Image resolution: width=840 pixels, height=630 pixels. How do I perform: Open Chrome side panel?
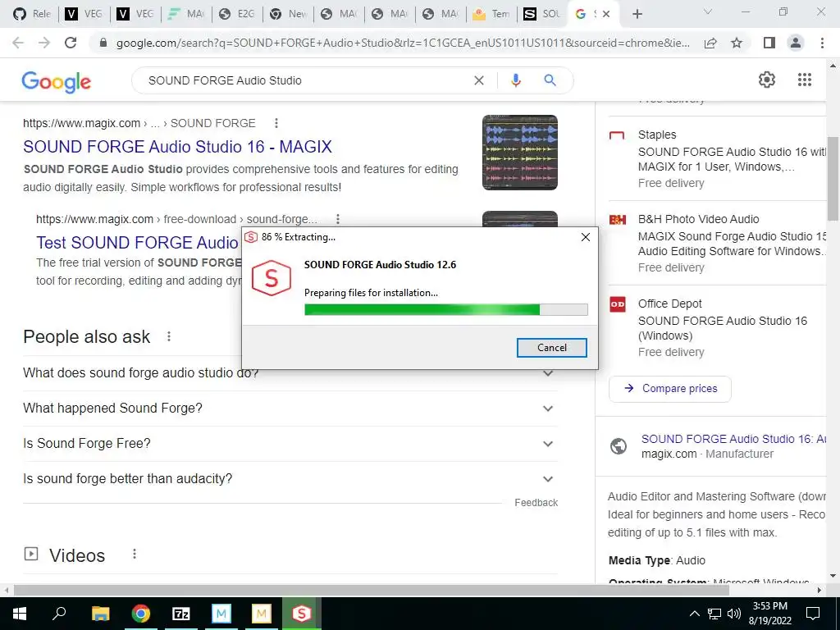[769, 43]
